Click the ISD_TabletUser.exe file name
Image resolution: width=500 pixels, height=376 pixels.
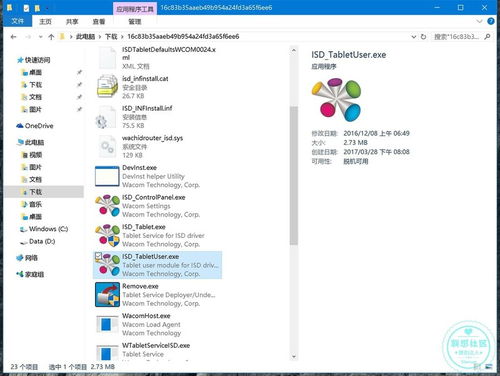150,256
